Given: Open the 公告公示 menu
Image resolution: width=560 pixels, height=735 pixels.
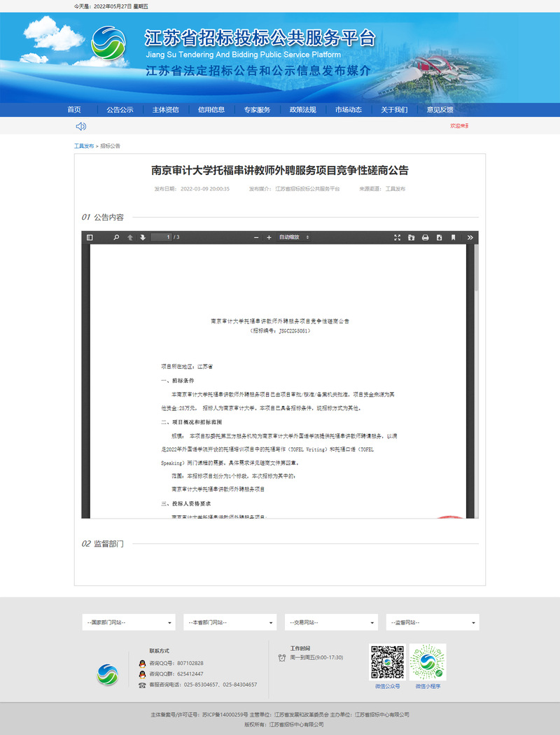Looking at the screenshot, I should tap(120, 110).
